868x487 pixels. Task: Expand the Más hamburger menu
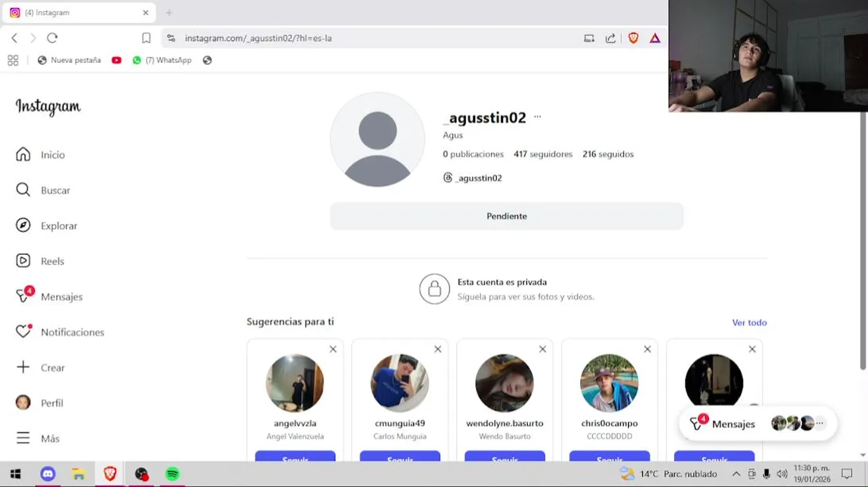(x=23, y=438)
